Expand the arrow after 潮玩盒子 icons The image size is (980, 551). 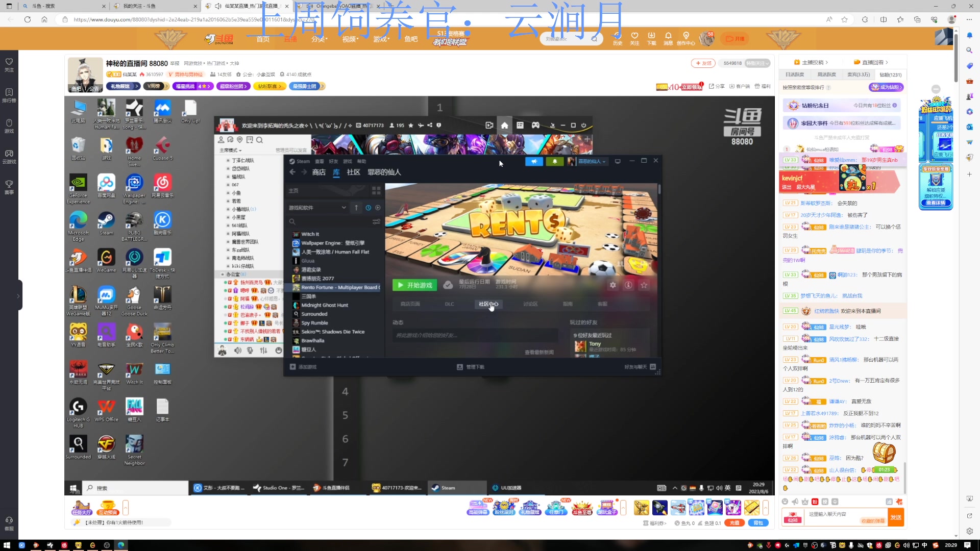click(623, 508)
